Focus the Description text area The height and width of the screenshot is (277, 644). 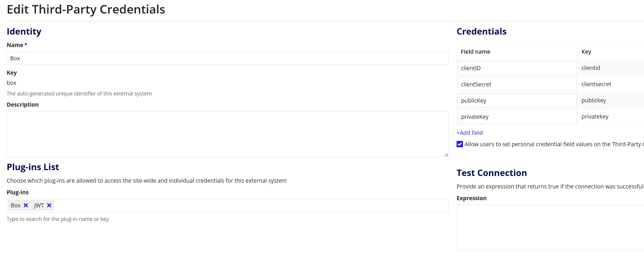pyautogui.click(x=227, y=134)
